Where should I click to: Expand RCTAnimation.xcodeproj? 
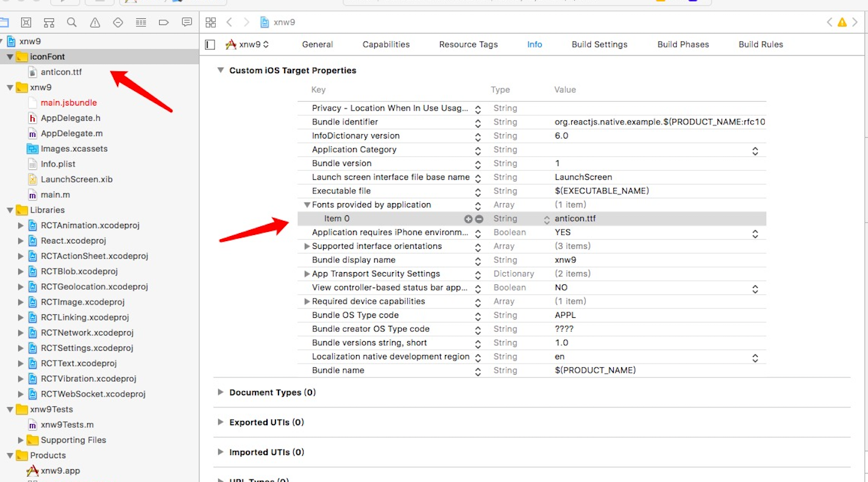click(x=21, y=225)
